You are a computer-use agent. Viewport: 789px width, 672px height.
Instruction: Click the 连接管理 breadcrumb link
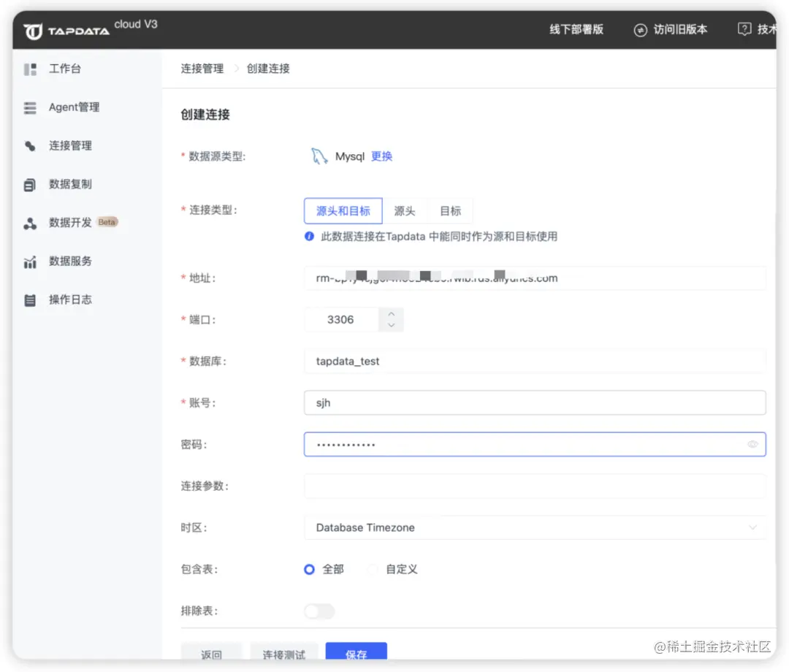click(x=202, y=69)
